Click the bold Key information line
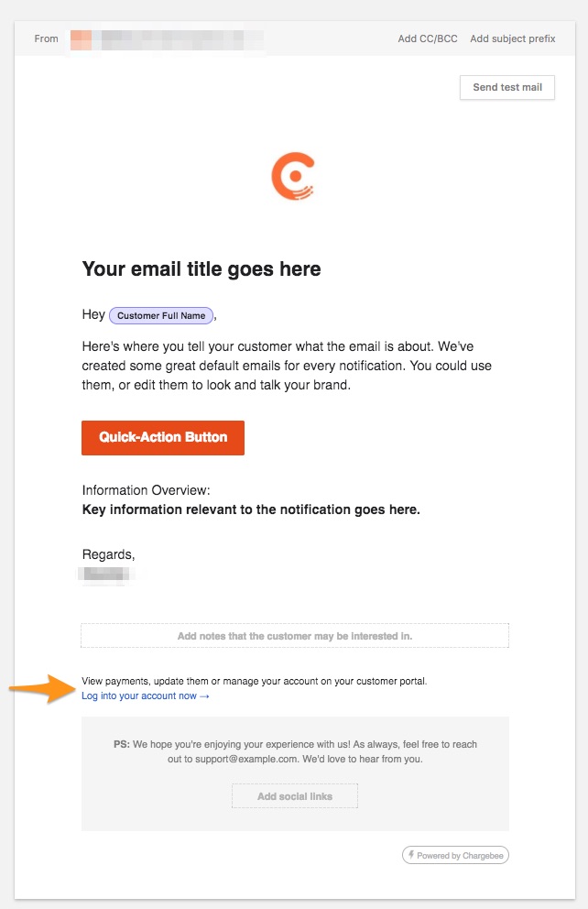The height and width of the screenshot is (909, 588). tap(251, 509)
